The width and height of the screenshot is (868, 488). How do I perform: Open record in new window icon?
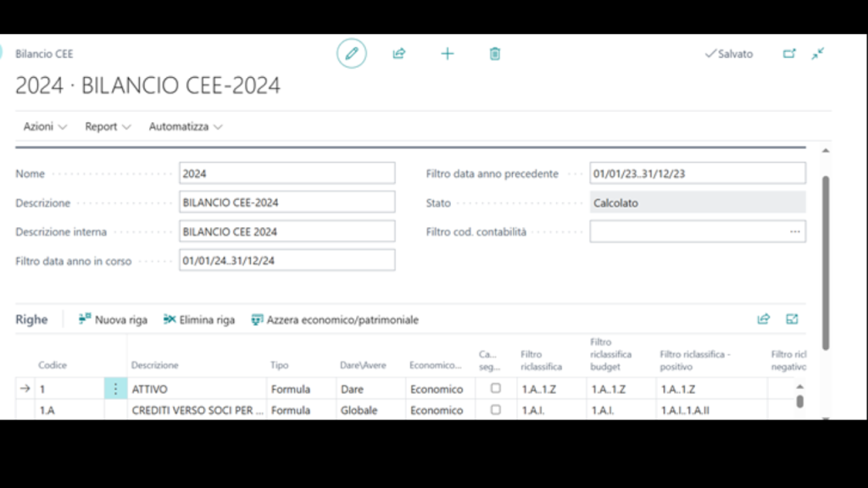pyautogui.click(x=789, y=53)
